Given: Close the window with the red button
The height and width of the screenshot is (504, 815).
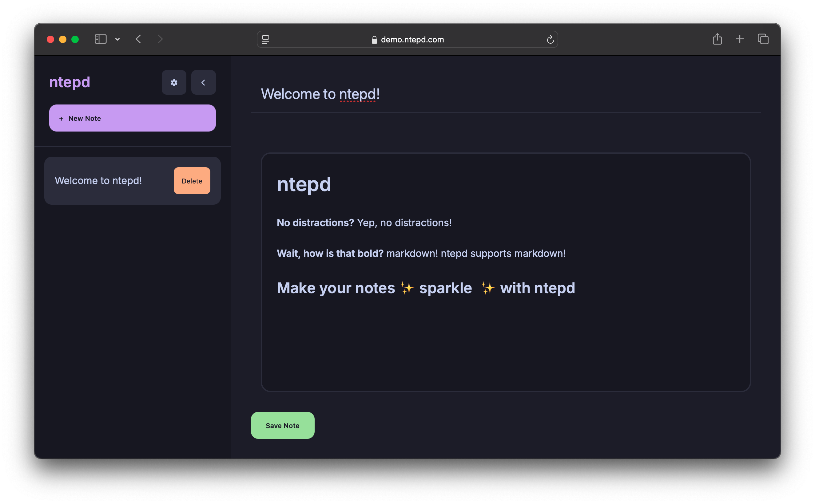Looking at the screenshot, I should coord(50,39).
